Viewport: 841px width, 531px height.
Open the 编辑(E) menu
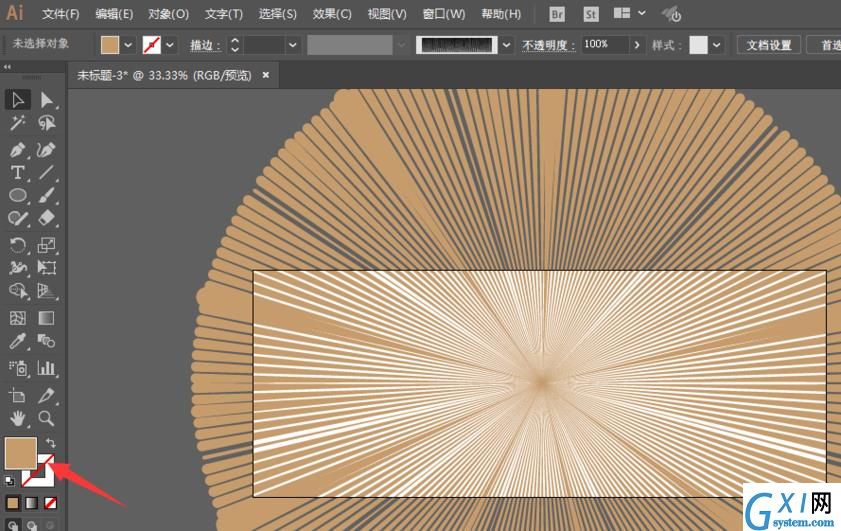[x=114, y=14]
